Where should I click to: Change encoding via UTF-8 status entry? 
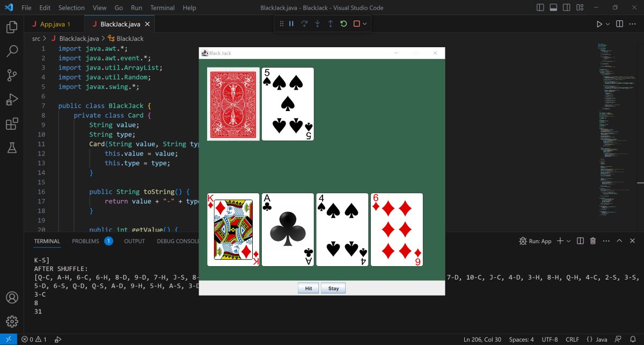pos(550,339)
